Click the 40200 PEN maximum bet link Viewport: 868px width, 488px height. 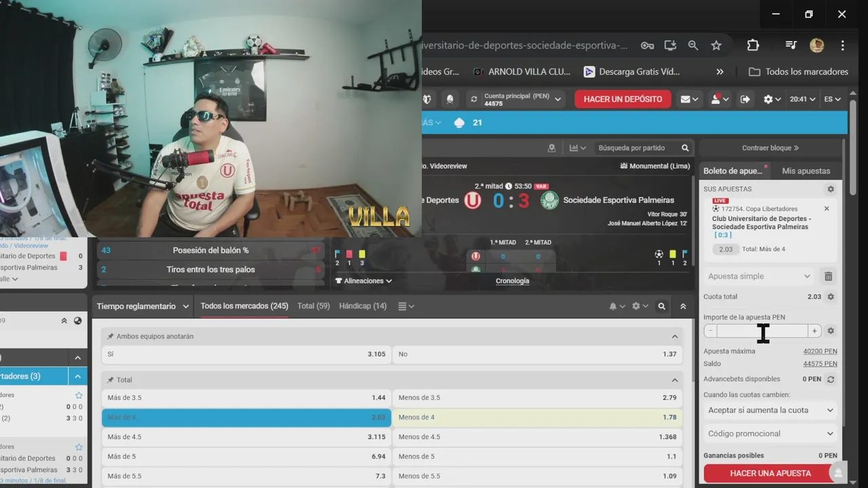820,351
